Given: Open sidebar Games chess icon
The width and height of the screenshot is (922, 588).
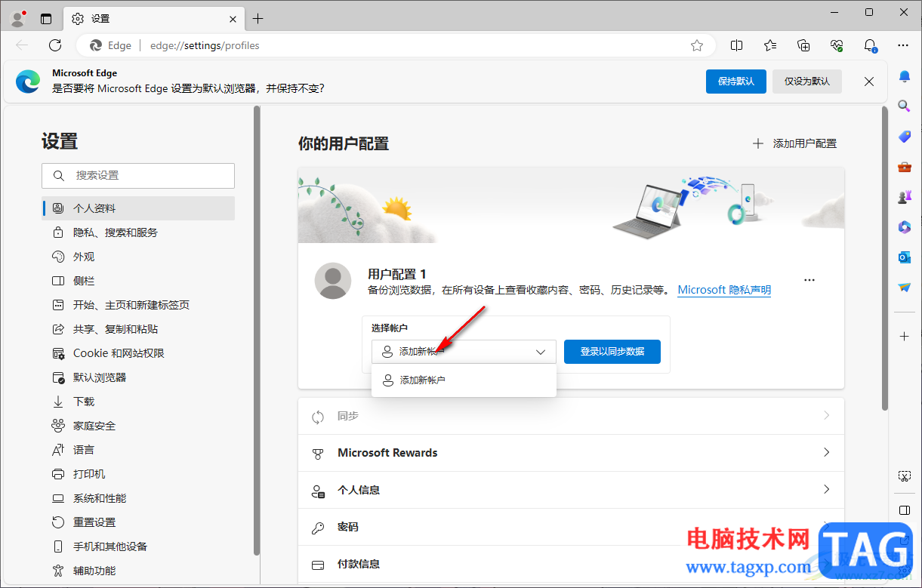Looking at the screenshot, I should coord(905,197).
